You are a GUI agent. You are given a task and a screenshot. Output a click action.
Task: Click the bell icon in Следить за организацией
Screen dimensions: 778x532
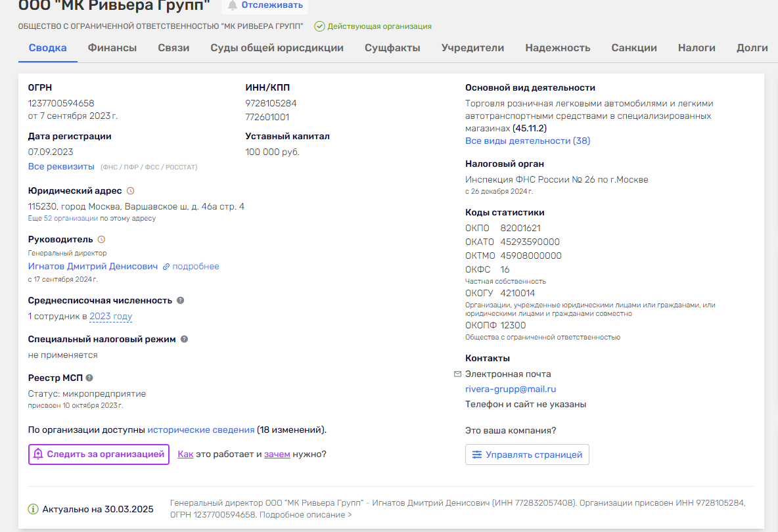coord(38,454)
